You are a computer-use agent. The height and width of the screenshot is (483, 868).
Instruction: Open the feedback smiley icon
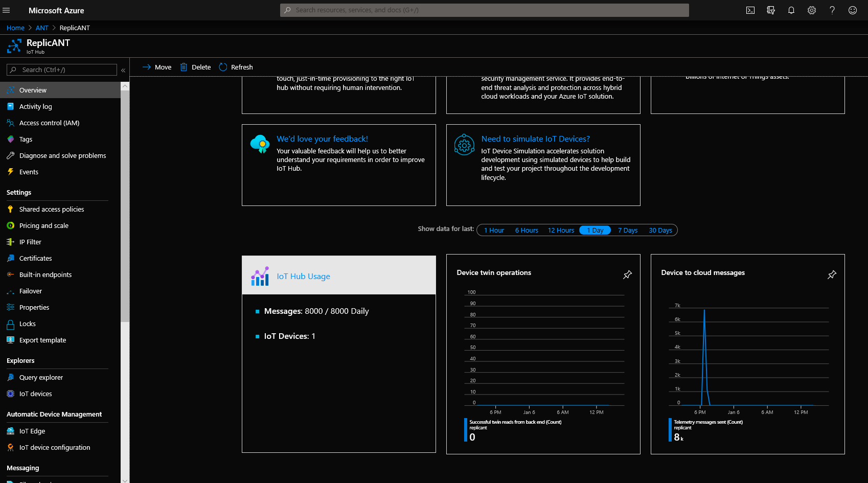[853, 10]
